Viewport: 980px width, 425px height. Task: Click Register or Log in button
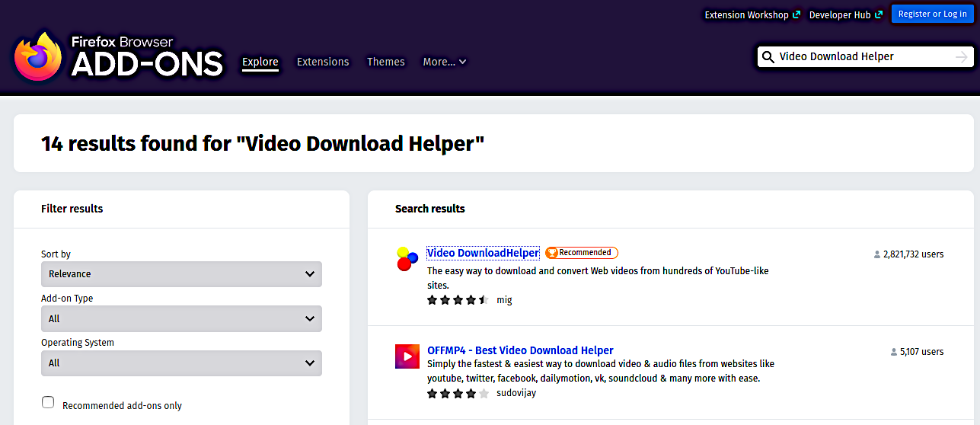(933, 14)
